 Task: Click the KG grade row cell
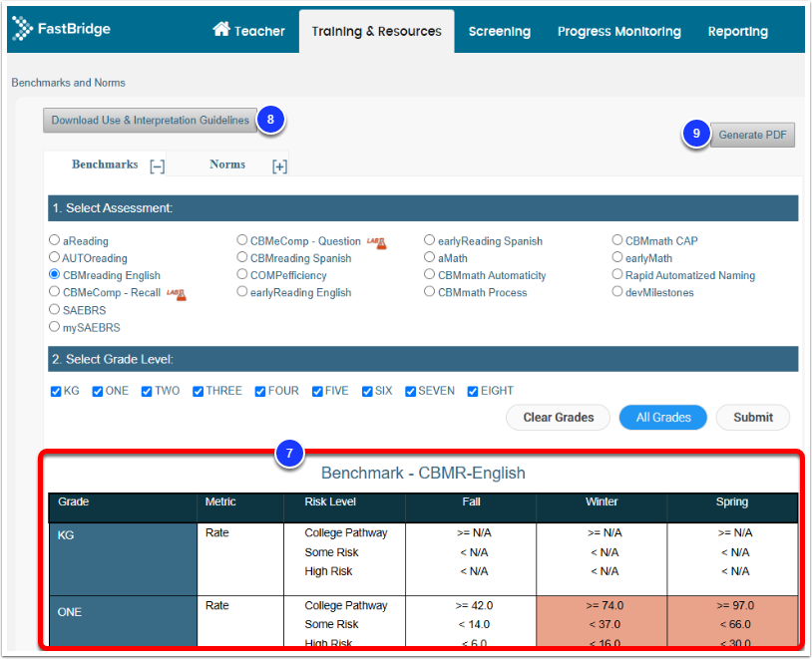pos(123,559)
